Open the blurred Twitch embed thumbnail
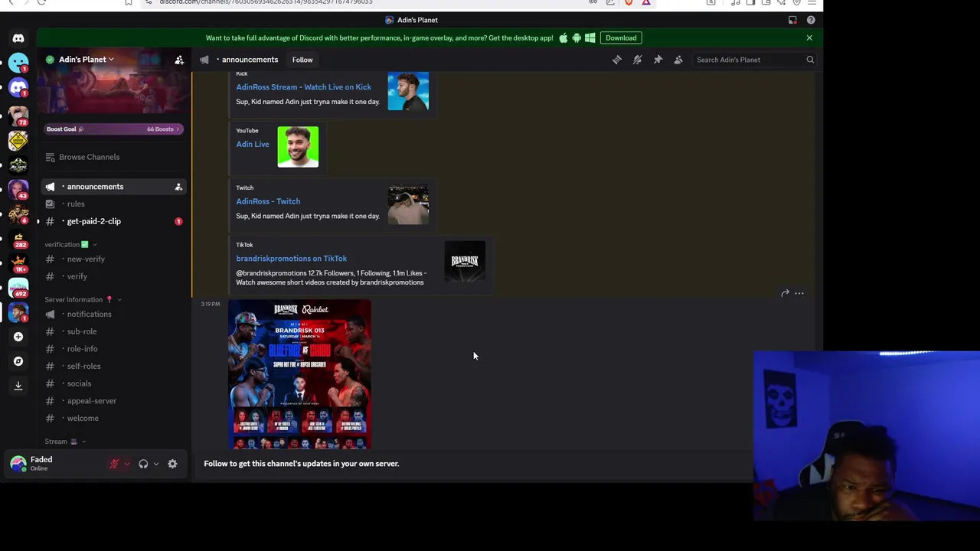 [x=408, y=204]
